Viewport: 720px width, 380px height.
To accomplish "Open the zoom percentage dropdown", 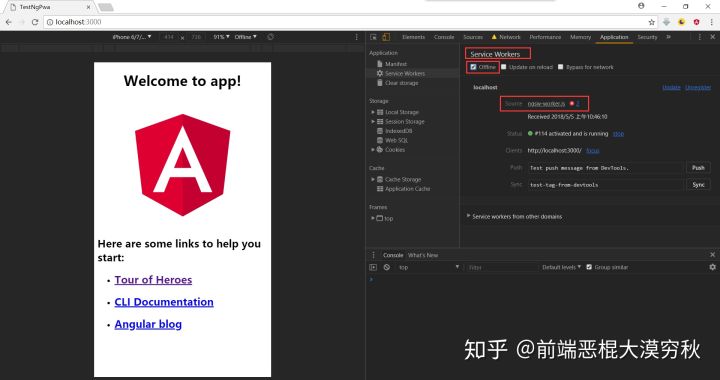I will 221,37.
